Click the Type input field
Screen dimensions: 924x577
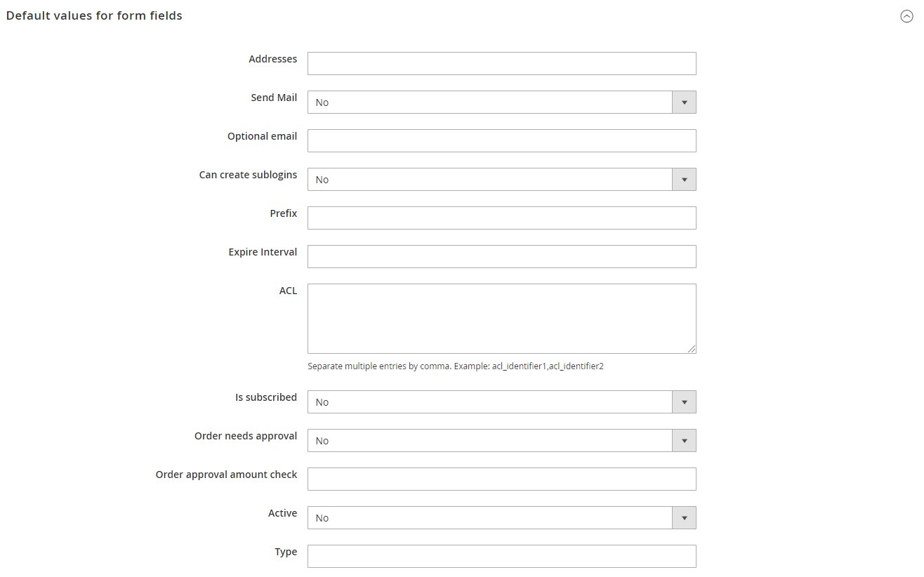[x=502, y=557]
